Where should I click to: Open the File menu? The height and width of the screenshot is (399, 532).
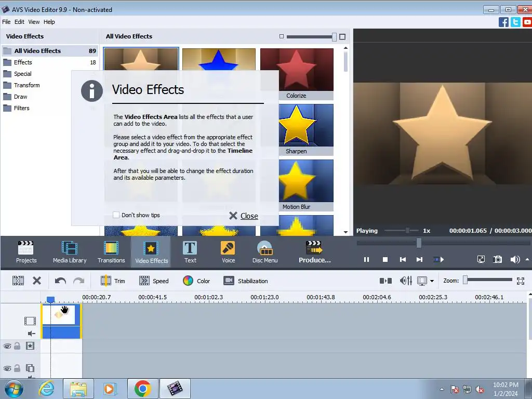point(6,22)
